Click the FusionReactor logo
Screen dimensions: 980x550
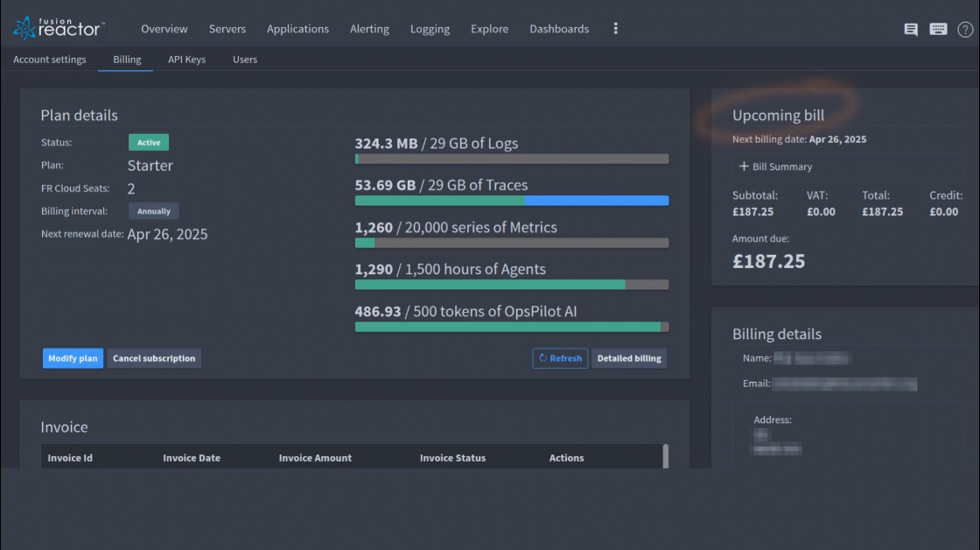(58, 28)
